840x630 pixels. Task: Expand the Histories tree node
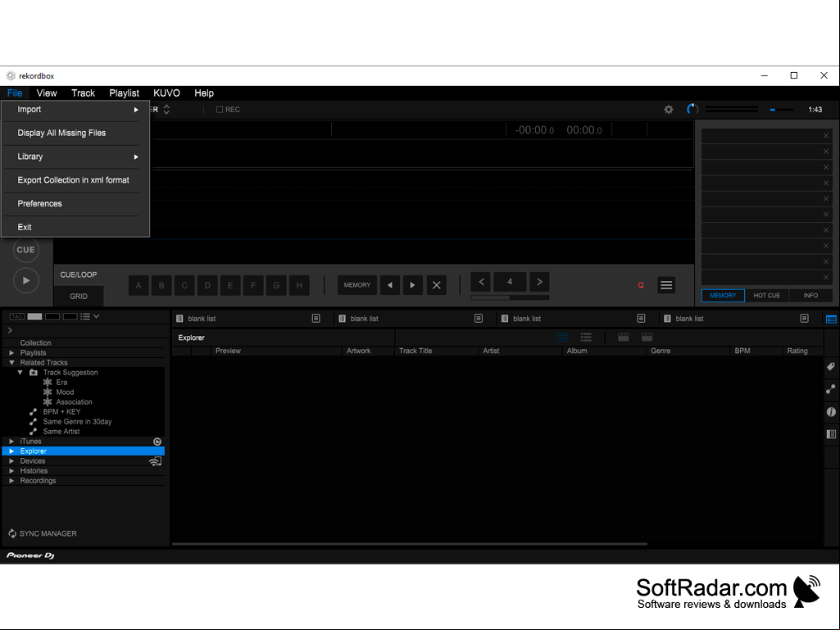11,471
